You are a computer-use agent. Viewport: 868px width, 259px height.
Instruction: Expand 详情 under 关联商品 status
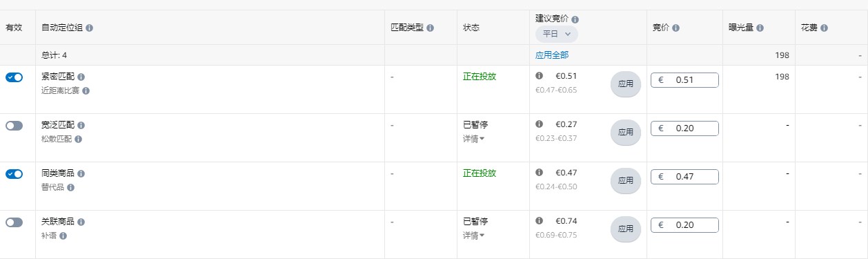pyautogui.click(x=473, y=236)
